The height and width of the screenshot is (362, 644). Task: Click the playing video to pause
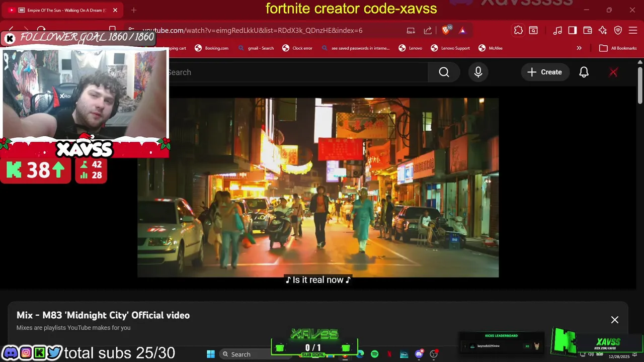pos(318,188)
